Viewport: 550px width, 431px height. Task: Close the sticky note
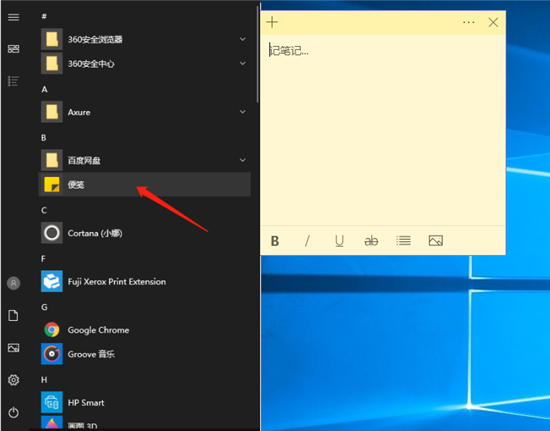[x=493, y=22]
